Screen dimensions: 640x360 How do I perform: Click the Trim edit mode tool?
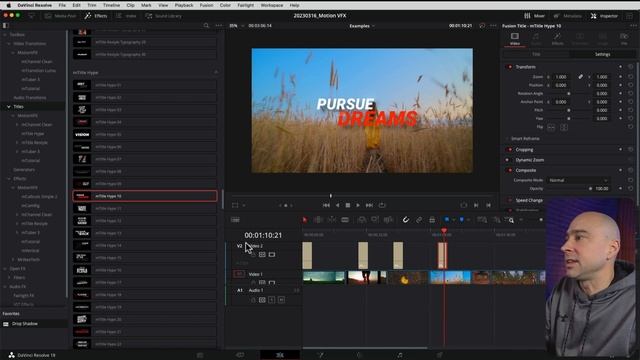318,220
